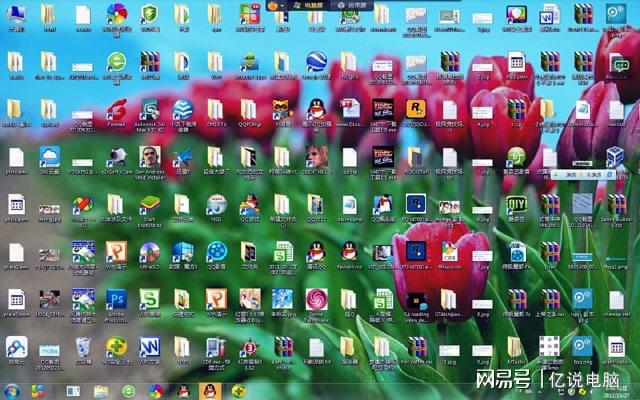Select the second tab in the top floating bar
This screenshot has width=640, height=400.
352,6
